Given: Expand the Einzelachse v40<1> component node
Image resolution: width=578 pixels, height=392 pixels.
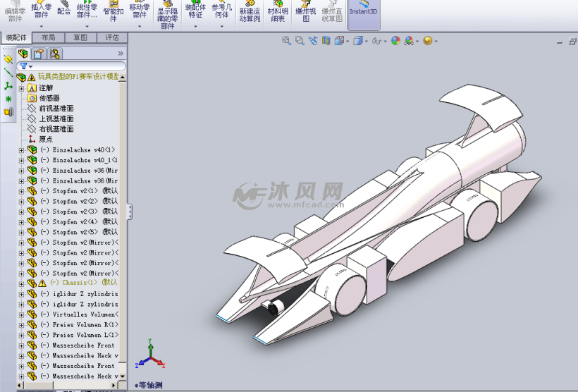Looking at the screenshot, I should (21, 150).
